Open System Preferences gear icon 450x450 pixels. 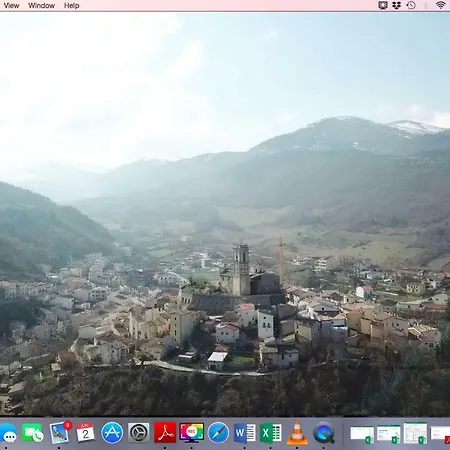139,433
